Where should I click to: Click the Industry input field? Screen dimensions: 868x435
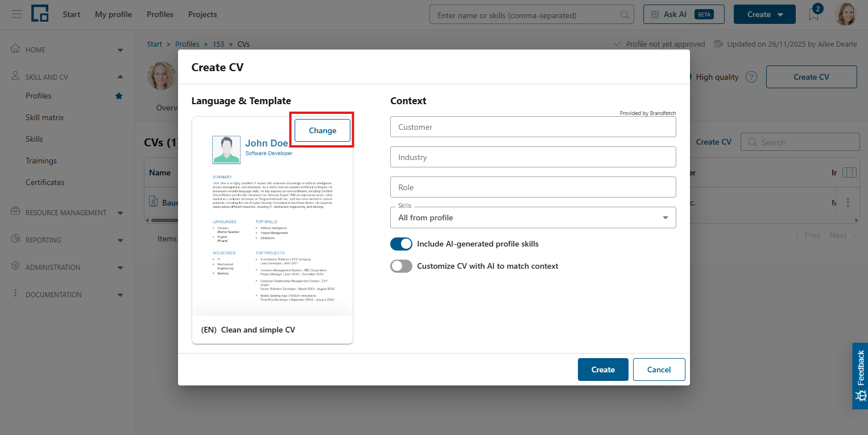point(533,157)
